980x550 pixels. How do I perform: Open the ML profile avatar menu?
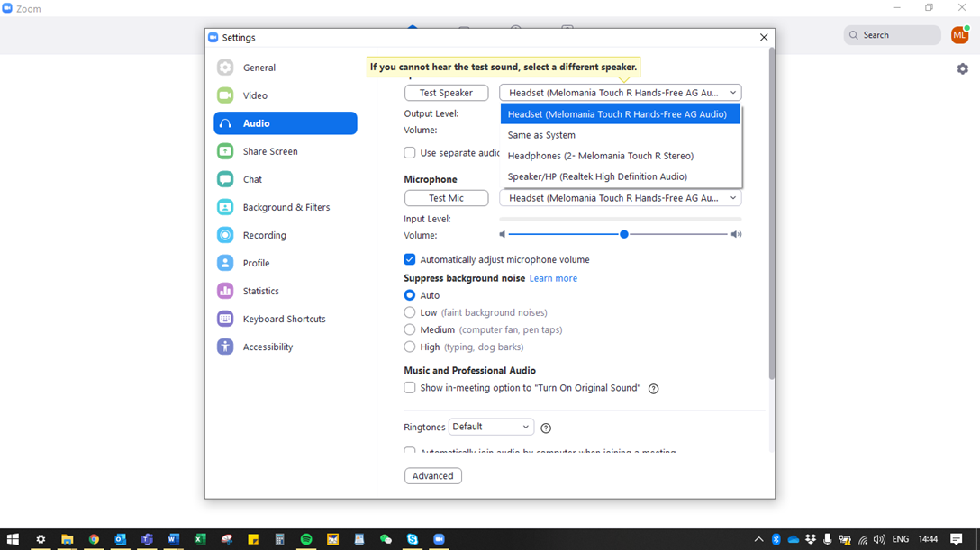959,35
